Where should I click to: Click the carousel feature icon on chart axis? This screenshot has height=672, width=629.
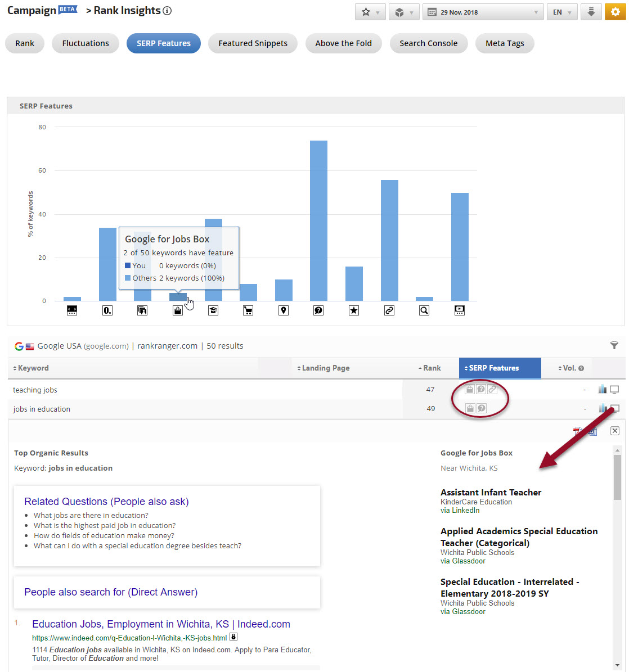point(72,310)
